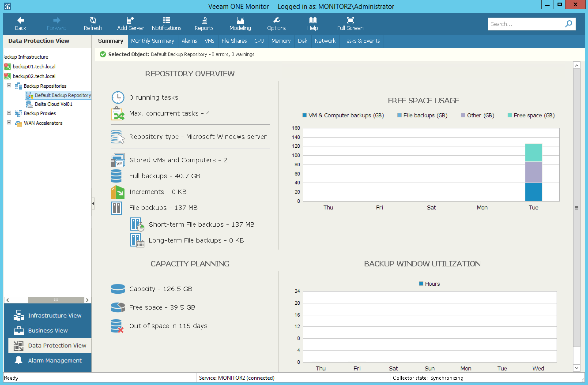Launch Reports from the toolbar
Image resolution: width=588 pixels, height=385 pixels.
pos(204,24)
